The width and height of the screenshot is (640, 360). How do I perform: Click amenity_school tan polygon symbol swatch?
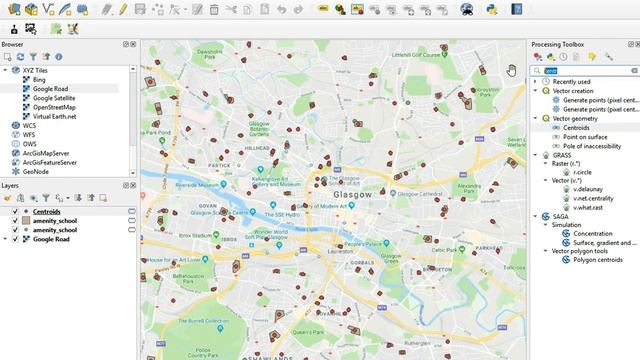coord(26,220)
